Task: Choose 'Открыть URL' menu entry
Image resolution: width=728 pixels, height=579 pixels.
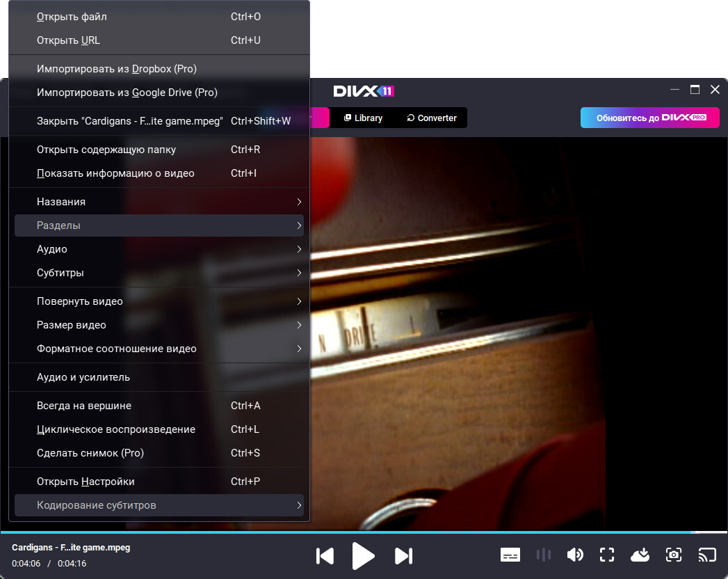Action: (159, 40)
